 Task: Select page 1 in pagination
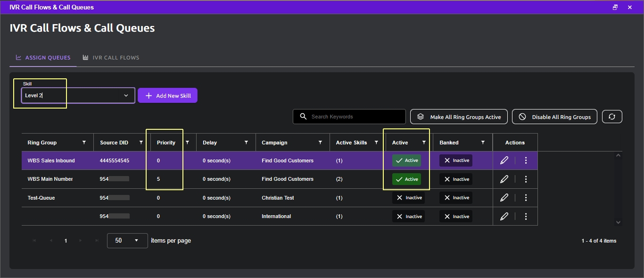pyautogui.click(x=66, y=241)
